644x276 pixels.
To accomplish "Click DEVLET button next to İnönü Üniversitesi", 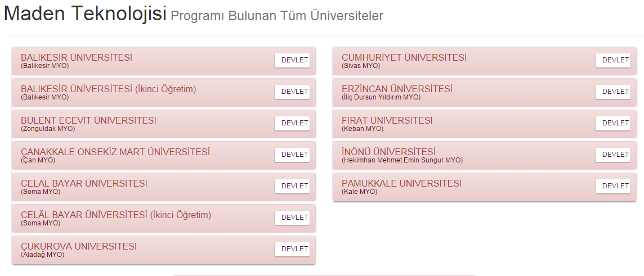I will point(613,155).
